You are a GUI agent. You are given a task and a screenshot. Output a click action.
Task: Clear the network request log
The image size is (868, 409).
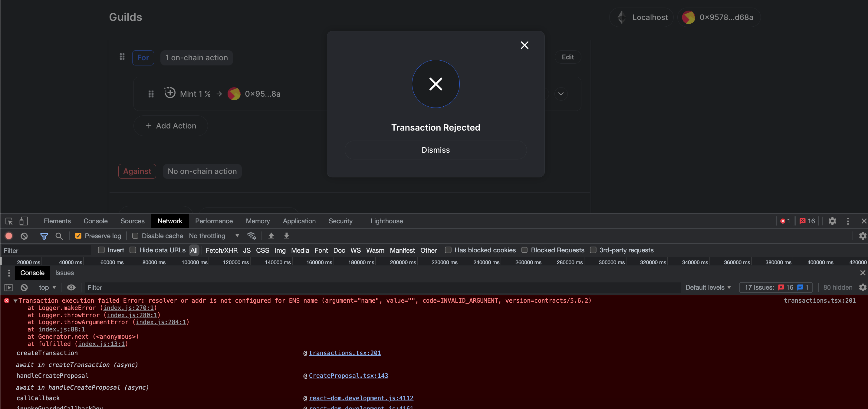click(x=24, y=236)
